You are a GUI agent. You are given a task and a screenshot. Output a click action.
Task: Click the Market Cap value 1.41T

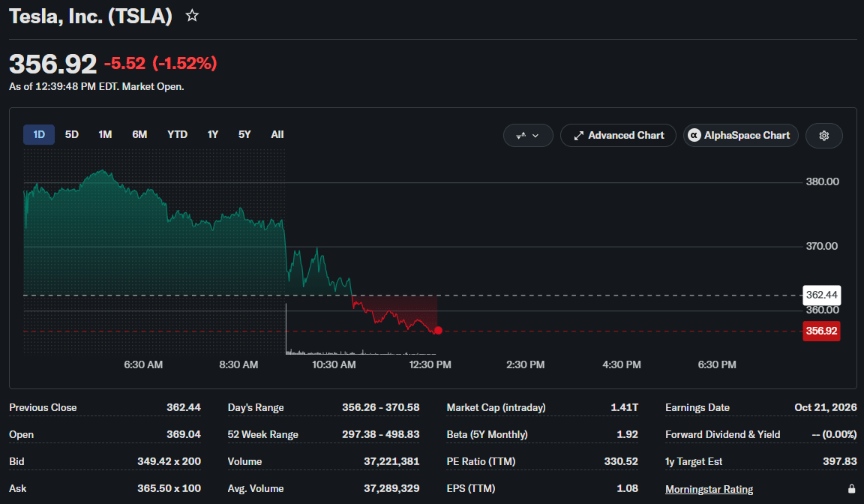pyautogui.click(x=624, y=407)
